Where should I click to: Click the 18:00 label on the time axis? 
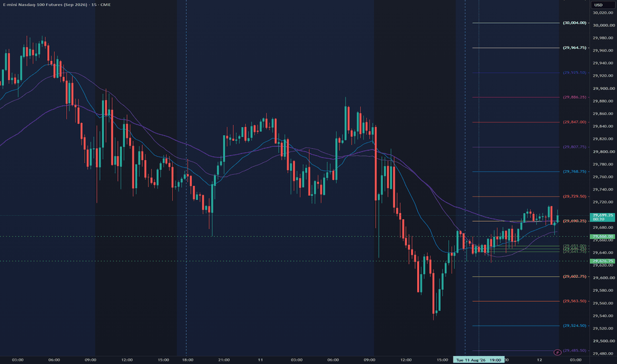tap(188, 359)
